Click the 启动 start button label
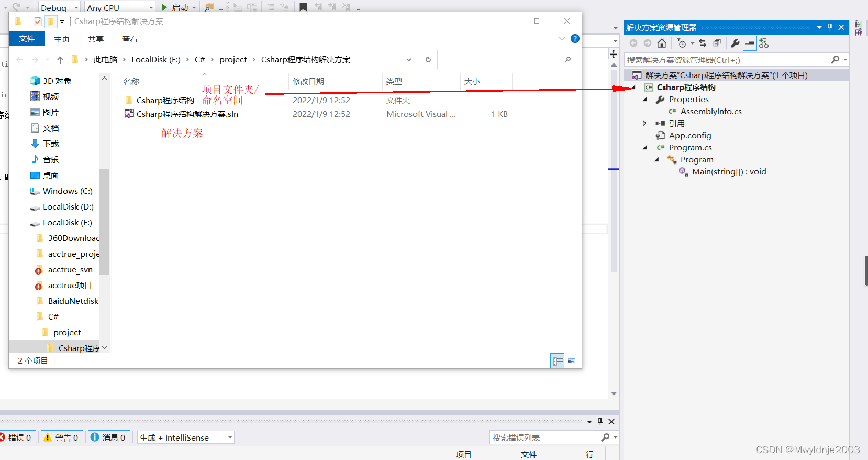 coord(180,8)
